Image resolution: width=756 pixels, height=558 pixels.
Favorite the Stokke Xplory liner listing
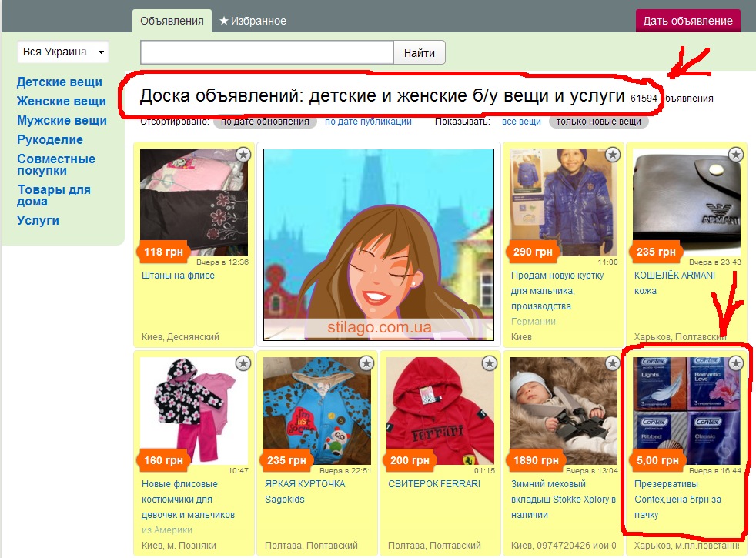click(613, 363)
